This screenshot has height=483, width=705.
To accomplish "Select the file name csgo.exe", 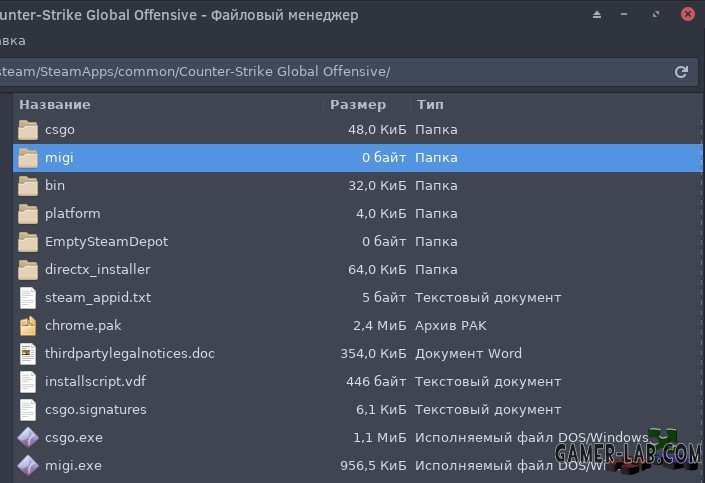I will tap(74, 438).
